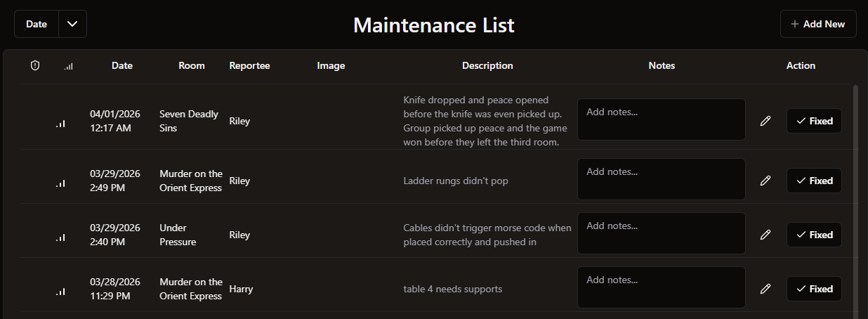Expand the Date sort dropdown chevron

[72, 24]
